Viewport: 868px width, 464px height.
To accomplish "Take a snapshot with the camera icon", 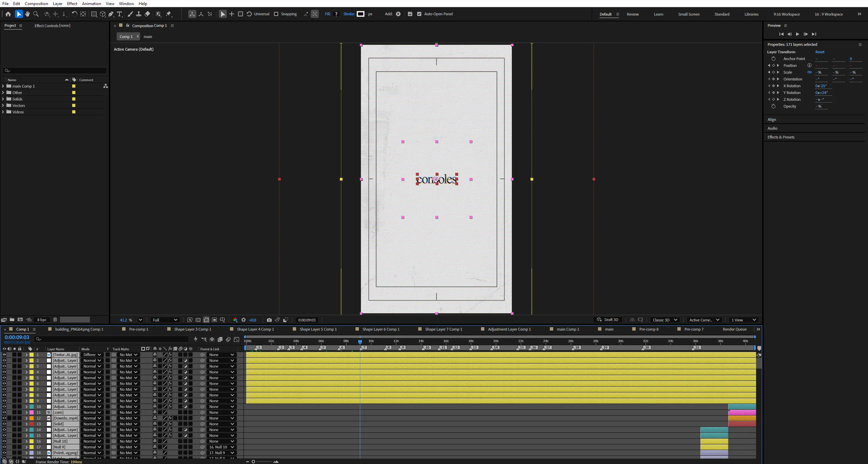I will 269,320.
